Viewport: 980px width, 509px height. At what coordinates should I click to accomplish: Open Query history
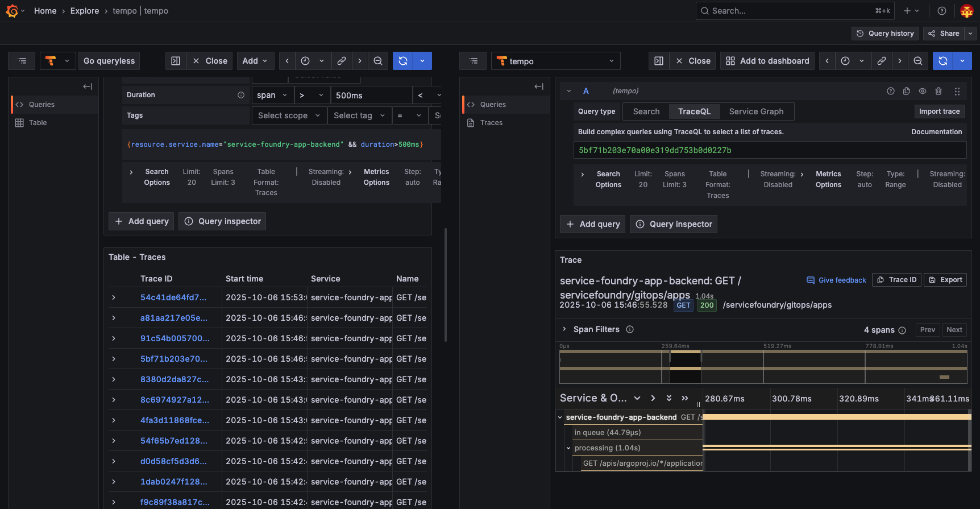click(885, 34)
